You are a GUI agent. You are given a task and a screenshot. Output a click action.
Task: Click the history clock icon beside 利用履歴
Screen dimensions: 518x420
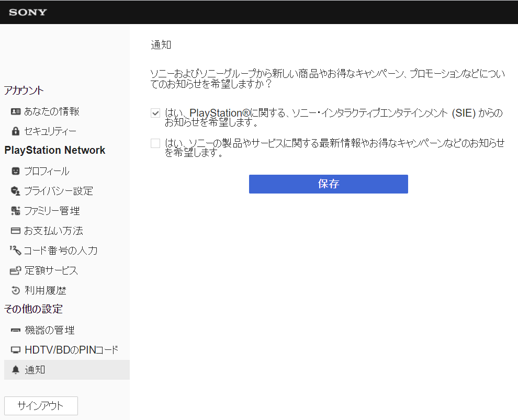click(16, 290)
